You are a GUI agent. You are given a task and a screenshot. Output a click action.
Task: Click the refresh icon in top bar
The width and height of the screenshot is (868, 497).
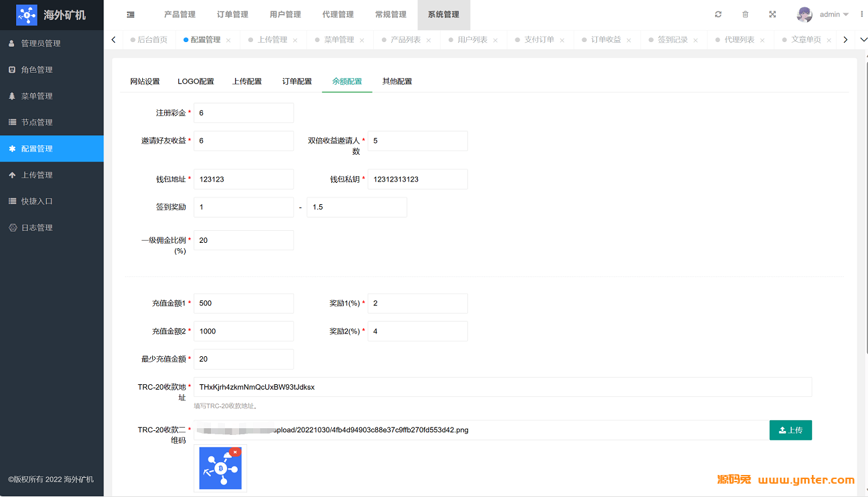point(718,15)
